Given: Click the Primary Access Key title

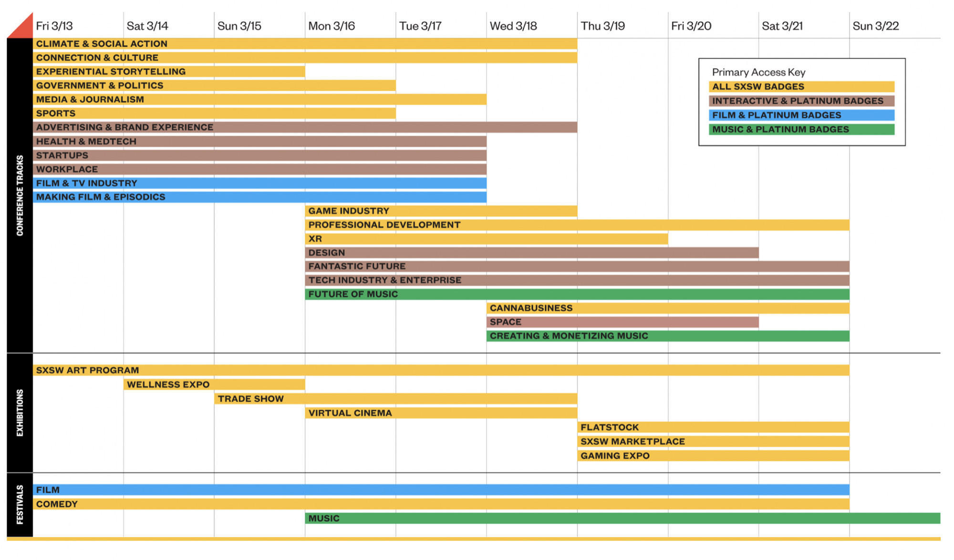Looking at the screenshot, I should point(758,72).
